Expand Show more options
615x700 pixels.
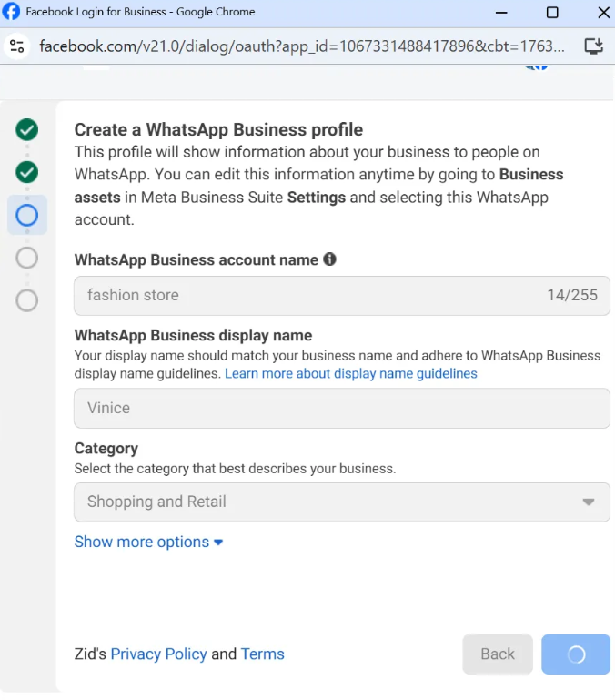click(148, 542)
